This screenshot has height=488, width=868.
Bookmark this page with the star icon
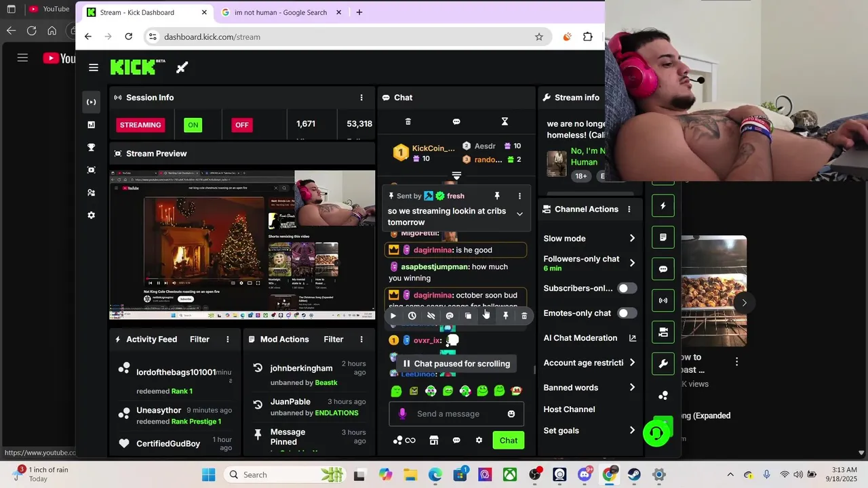click(x=539, y=37)
